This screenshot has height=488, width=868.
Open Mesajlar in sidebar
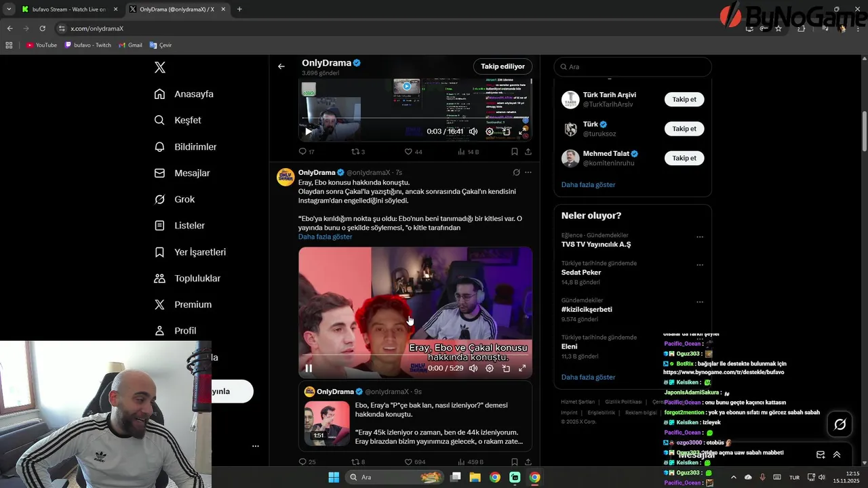tap(182, 173)
